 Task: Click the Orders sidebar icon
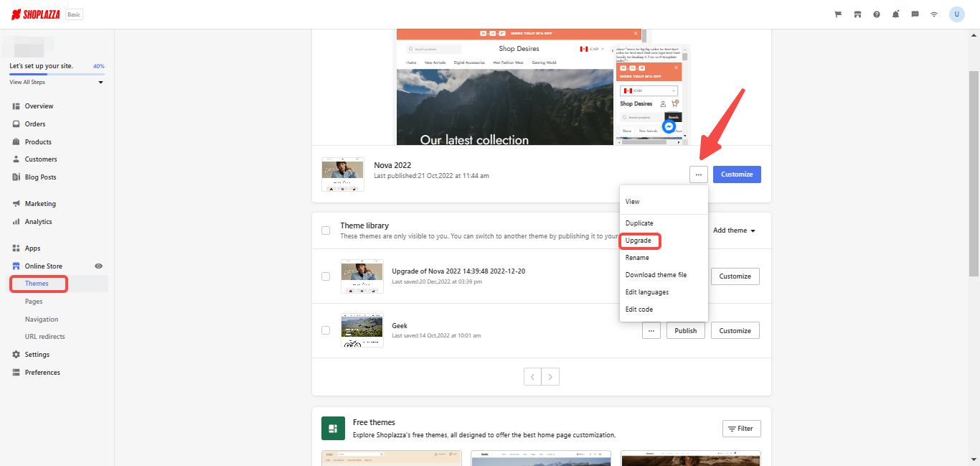click(16, 124)
